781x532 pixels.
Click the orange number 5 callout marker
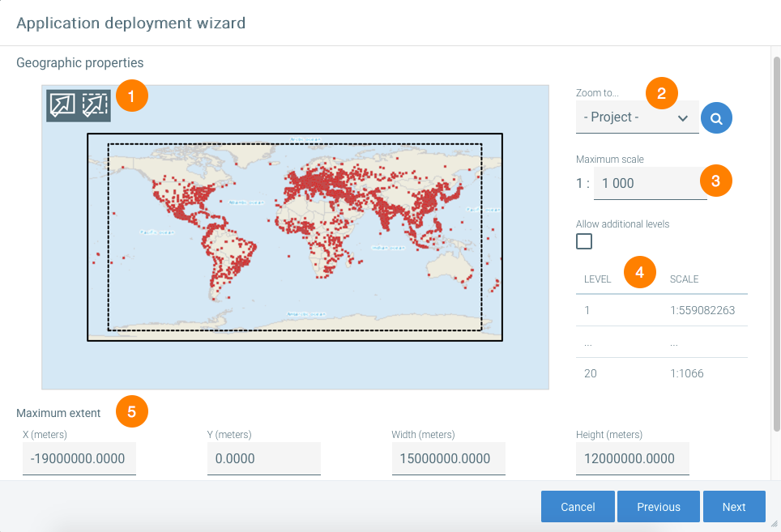point(132,411)
